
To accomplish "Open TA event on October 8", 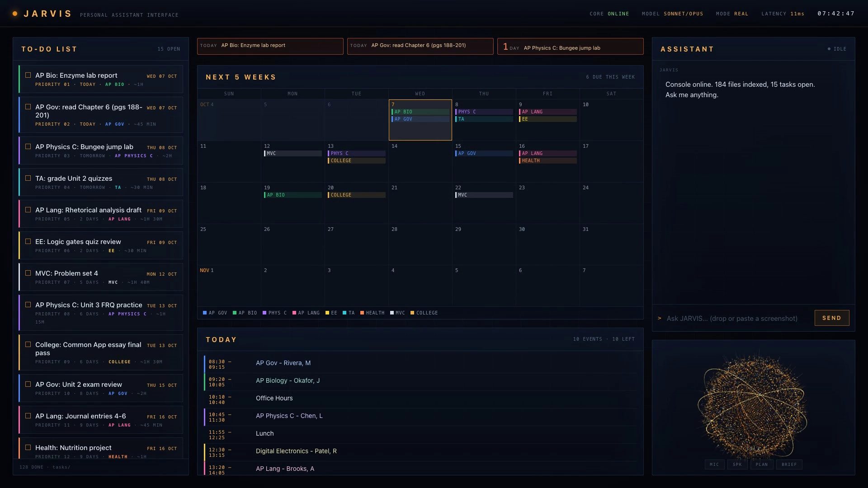I will click(x=484, y=119).
